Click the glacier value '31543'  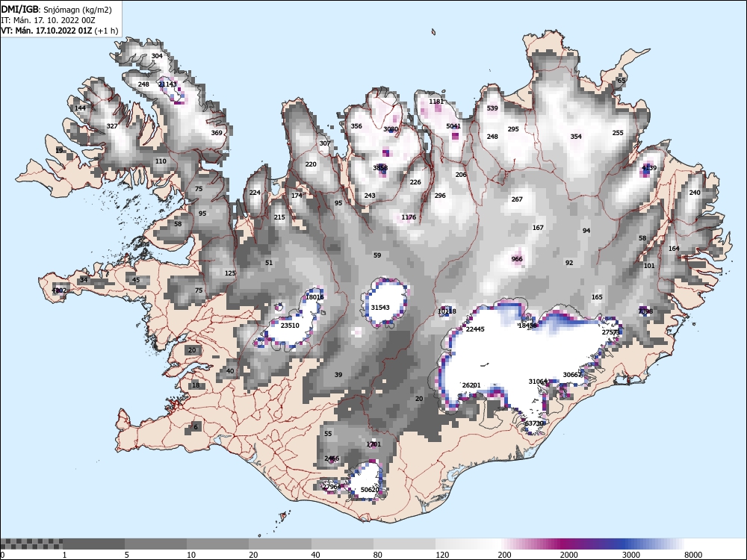380,308
